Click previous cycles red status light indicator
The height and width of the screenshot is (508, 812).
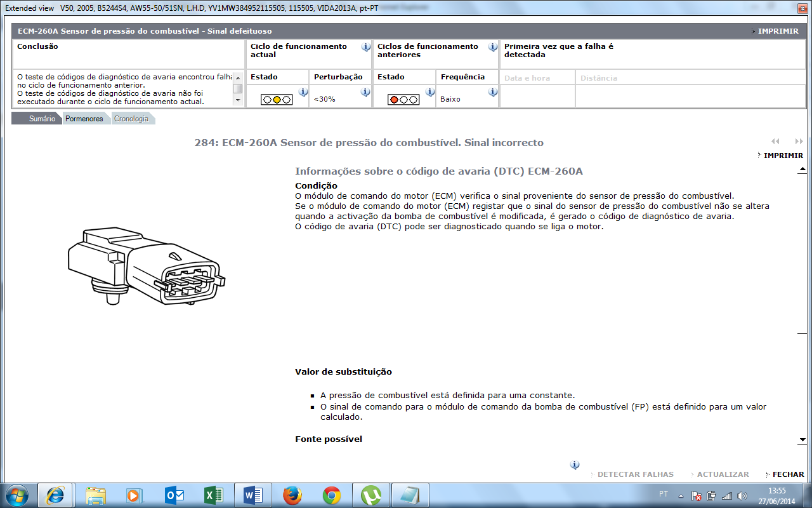click(403, 100)
